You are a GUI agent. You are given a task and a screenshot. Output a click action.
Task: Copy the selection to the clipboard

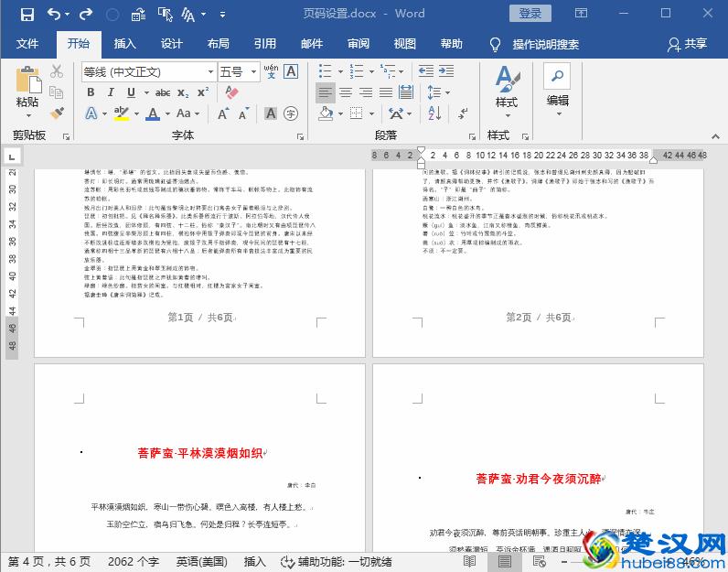pos(56,92)
